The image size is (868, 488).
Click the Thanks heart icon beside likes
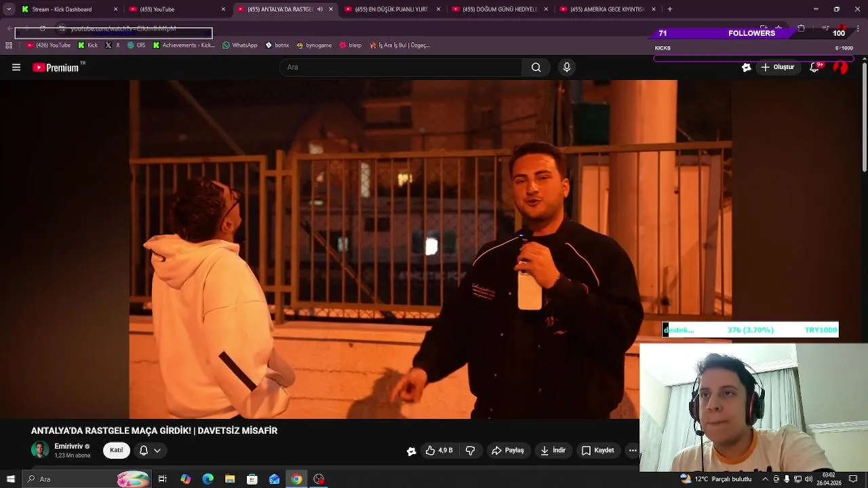(411, 451)
